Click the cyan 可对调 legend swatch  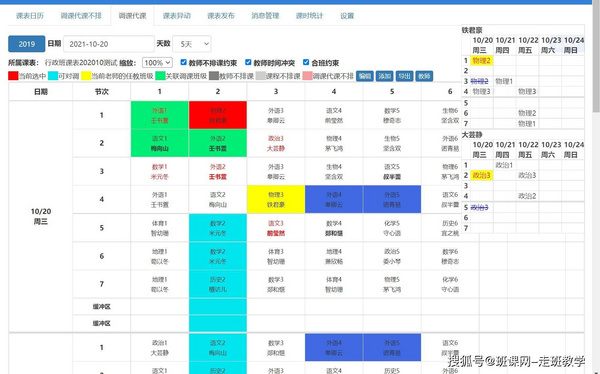[x=53, y=76]
